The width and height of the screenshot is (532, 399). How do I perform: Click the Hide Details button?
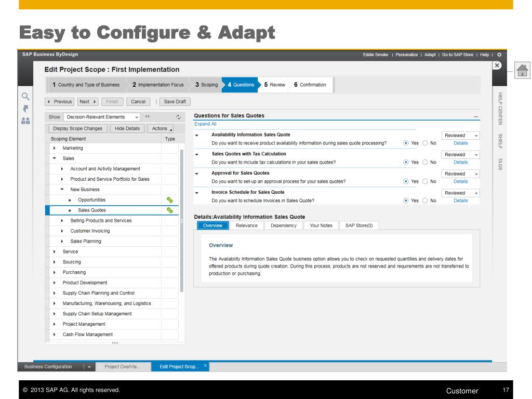tap(127, 129)
